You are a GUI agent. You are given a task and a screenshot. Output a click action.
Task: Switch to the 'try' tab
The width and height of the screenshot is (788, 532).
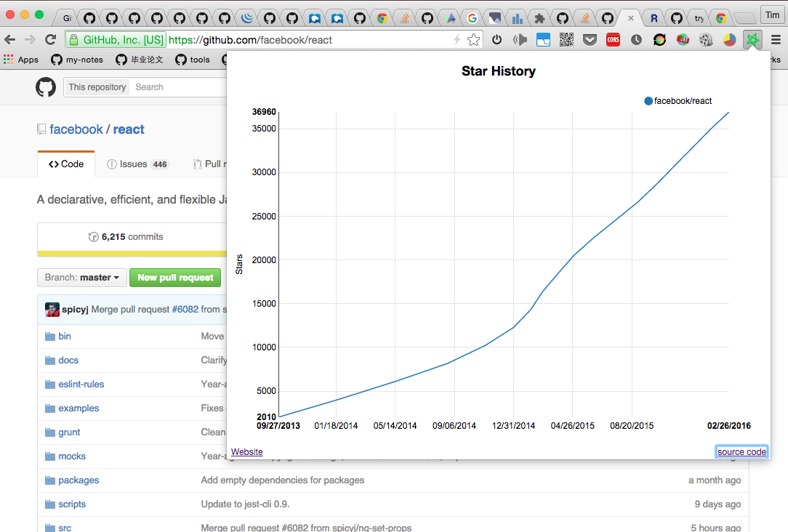[699, 19]
